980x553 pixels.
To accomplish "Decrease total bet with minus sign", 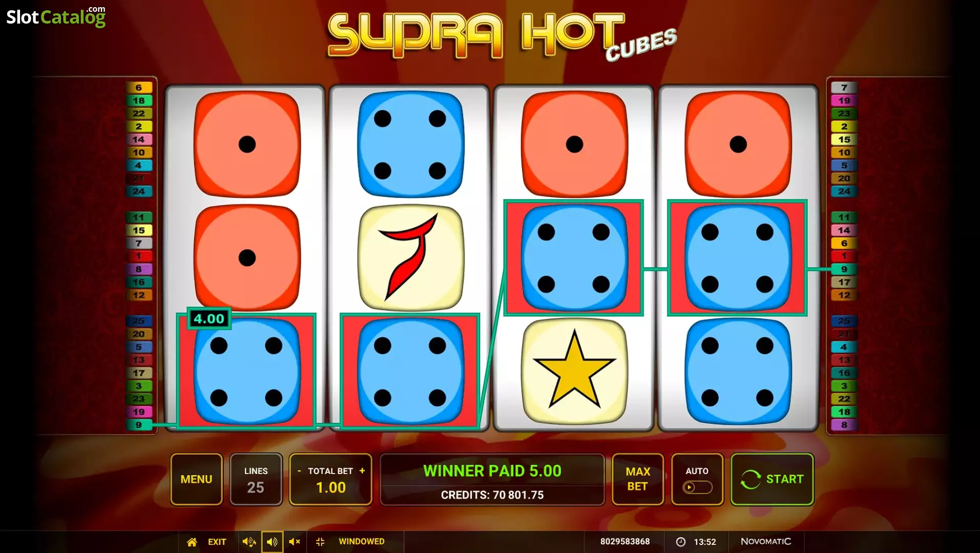I will coord(299,471).
